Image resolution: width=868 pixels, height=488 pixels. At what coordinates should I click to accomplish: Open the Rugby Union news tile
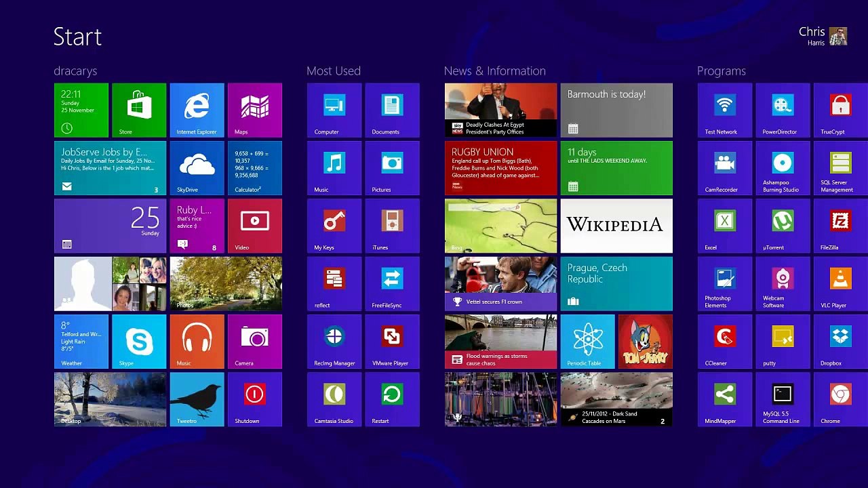[x=500, y=168]
